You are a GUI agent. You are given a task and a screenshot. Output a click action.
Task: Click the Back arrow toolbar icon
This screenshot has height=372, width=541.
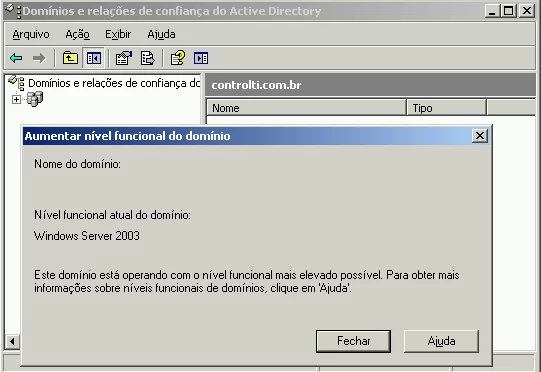(16, 58)
